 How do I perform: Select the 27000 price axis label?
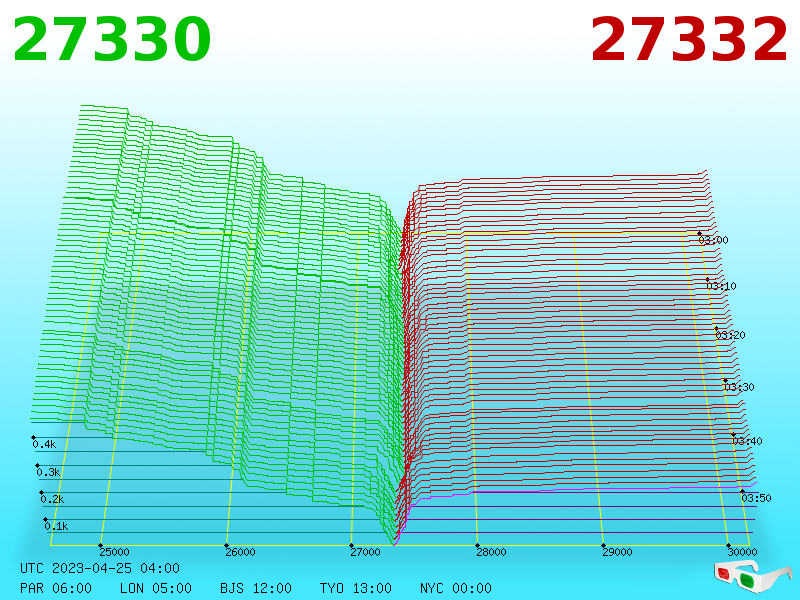click(x=365, y=552)
